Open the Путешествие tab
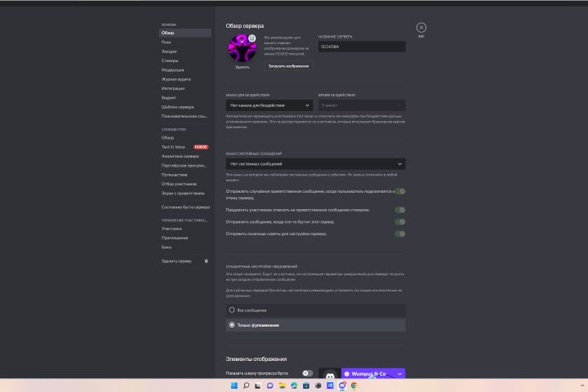Screen dimensions: 588x392 coord(185,175)
